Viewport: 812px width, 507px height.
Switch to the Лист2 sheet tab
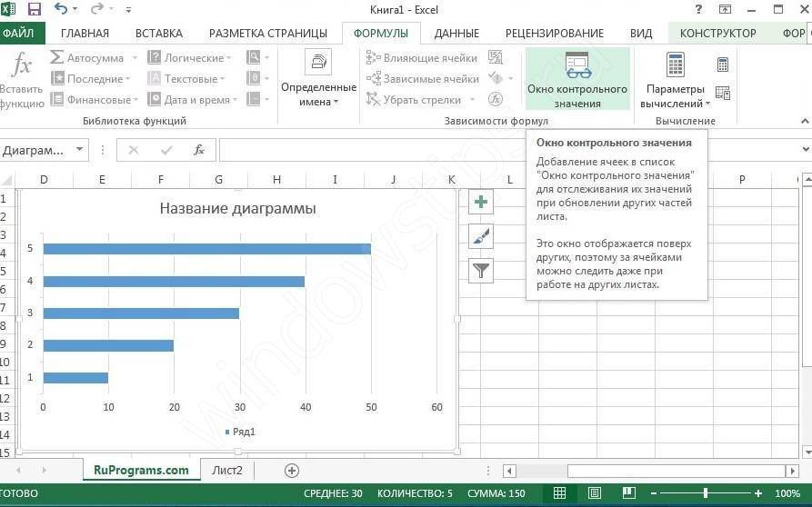[x=227, y=470]
